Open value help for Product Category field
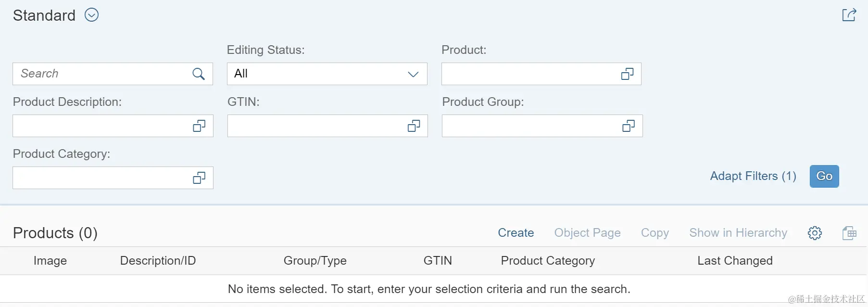 point(199,178)
